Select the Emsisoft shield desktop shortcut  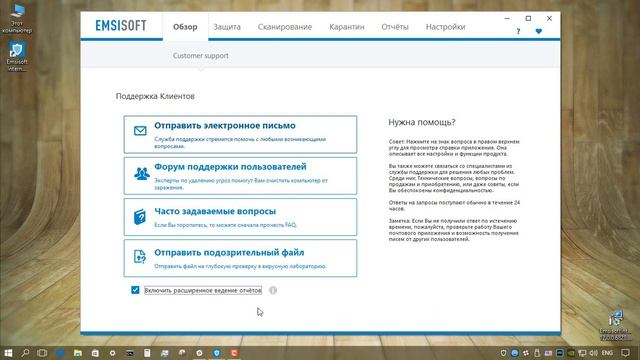[17, 56]
